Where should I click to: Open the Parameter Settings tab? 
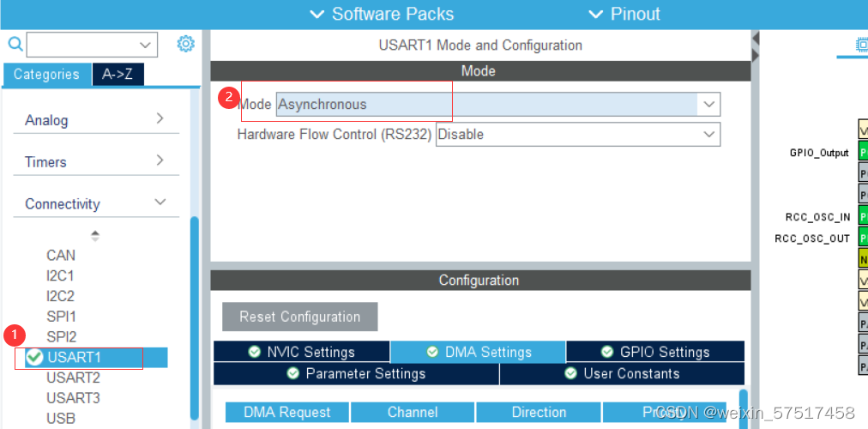pos(356,373)
